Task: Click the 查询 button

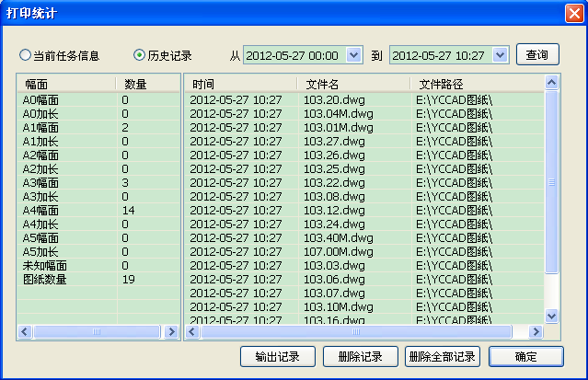Action: 537,55
